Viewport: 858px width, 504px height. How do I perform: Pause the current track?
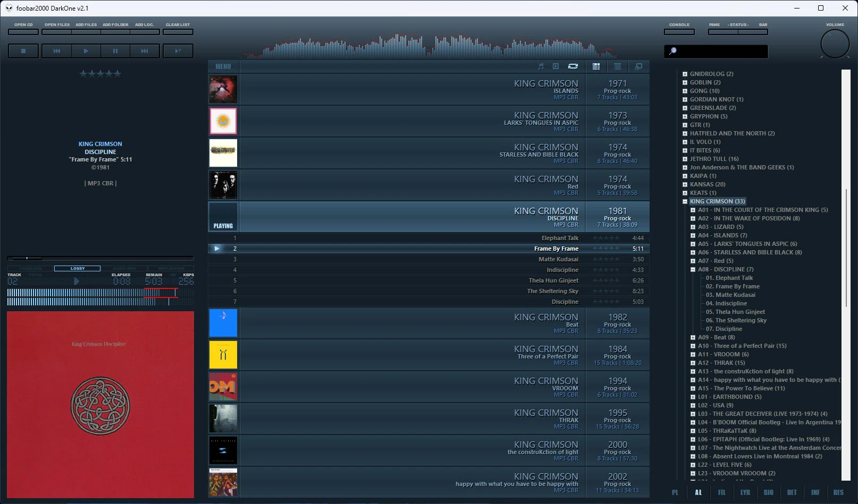[x=115, y=51]
